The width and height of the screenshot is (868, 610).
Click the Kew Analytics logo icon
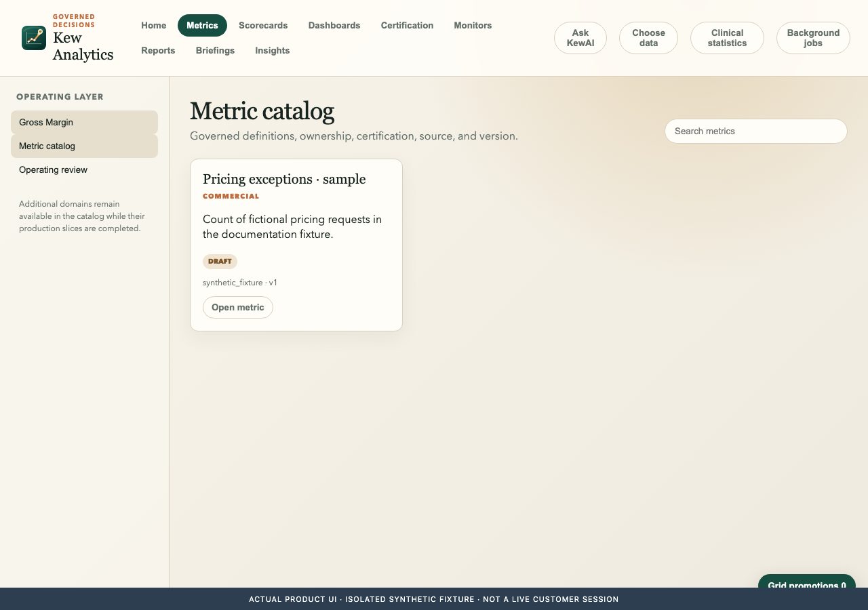[x=34, y=38]
